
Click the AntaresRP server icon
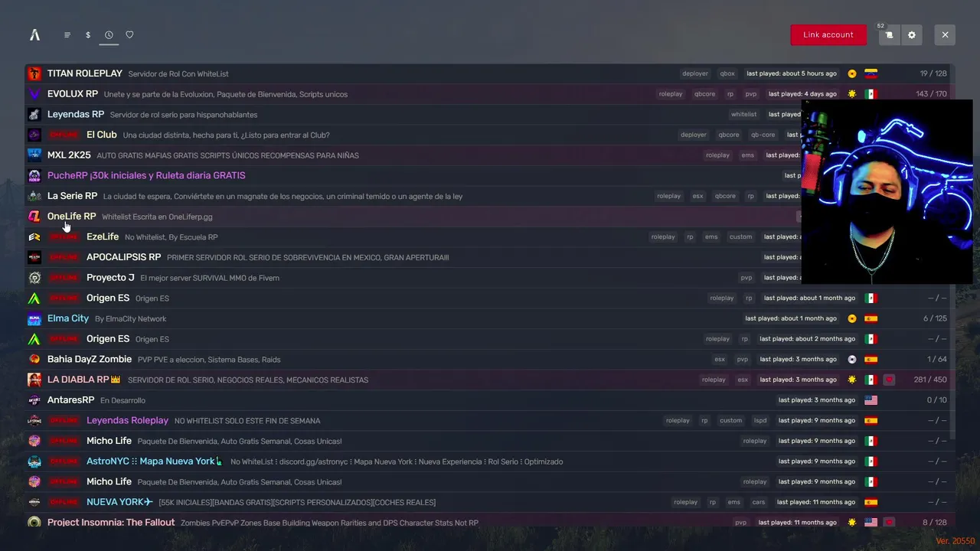pyautogui.click(x=34, y=400)
